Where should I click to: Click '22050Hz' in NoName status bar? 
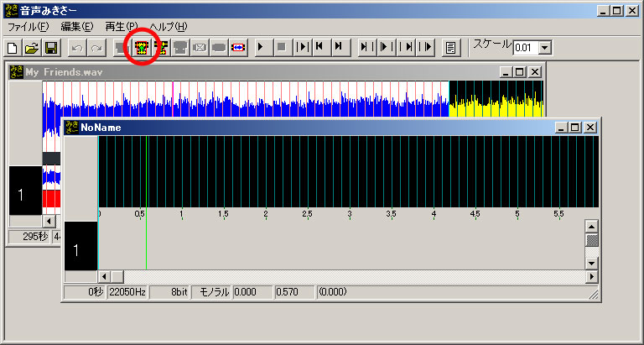[127, 292]
